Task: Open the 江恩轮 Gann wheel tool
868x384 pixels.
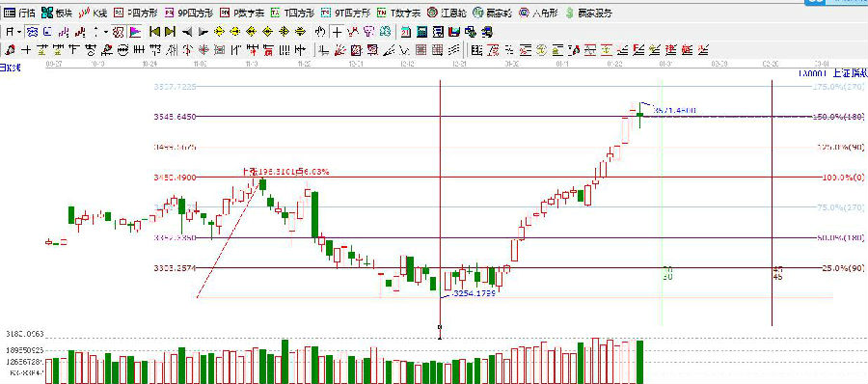Action: (448, 13)
